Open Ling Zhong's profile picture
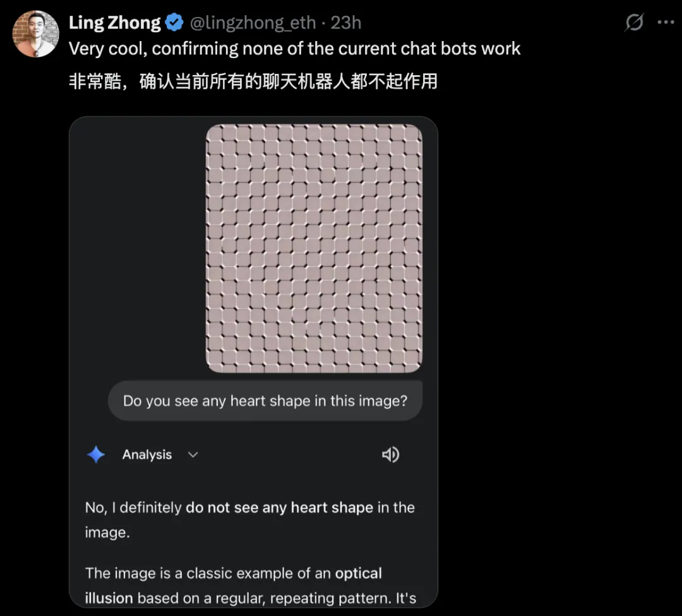The width and height of the screenshot is (682, 616). click(35, 34)
